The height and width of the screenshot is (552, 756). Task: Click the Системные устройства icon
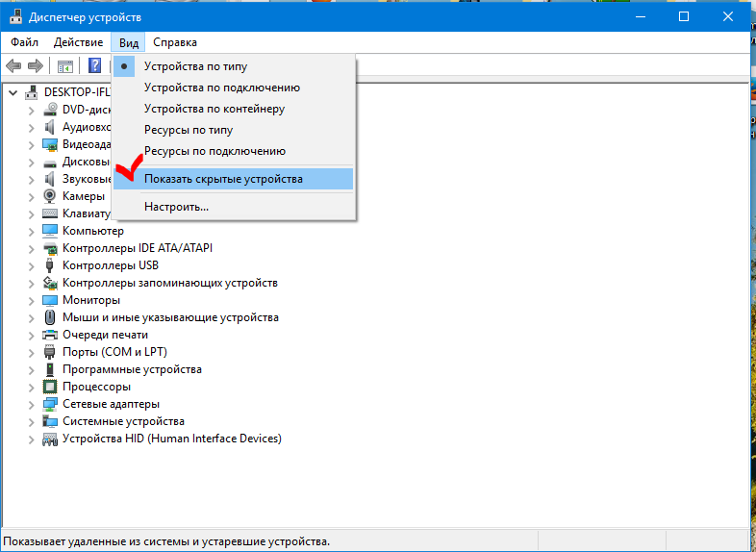[x=50, y=421]
